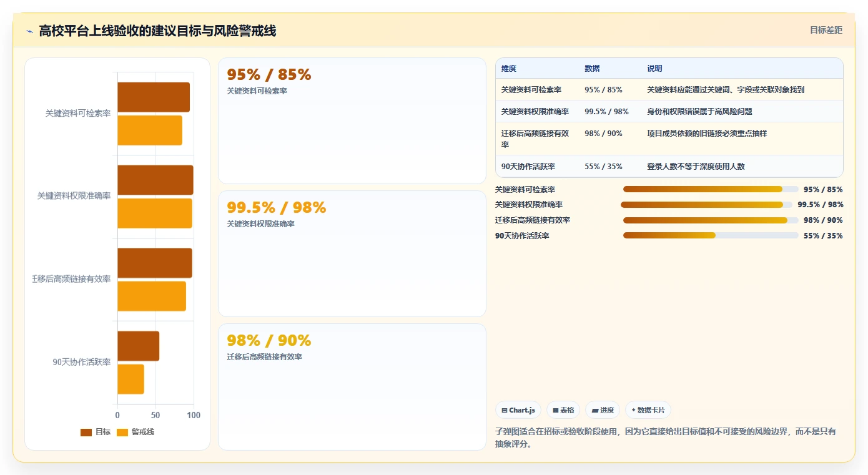Select the 数据卡片 chip

pyautogui.click(x=648, y=410)
